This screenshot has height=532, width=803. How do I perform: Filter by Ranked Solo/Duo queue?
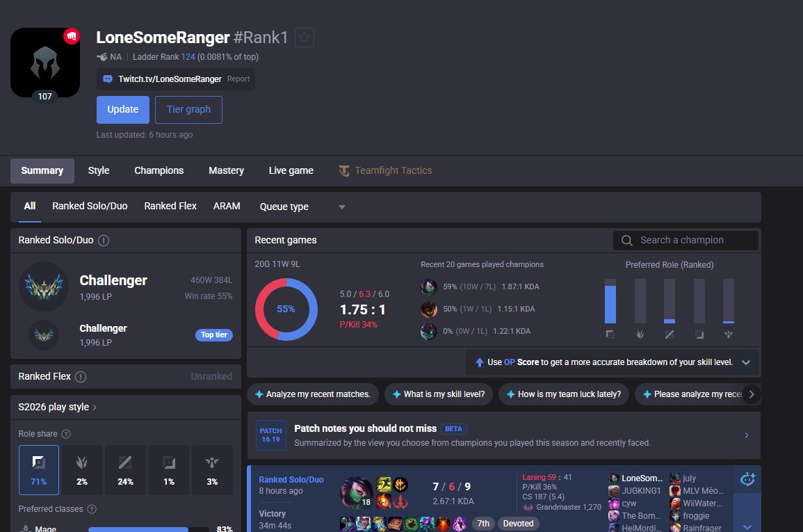tap(90, 207)
